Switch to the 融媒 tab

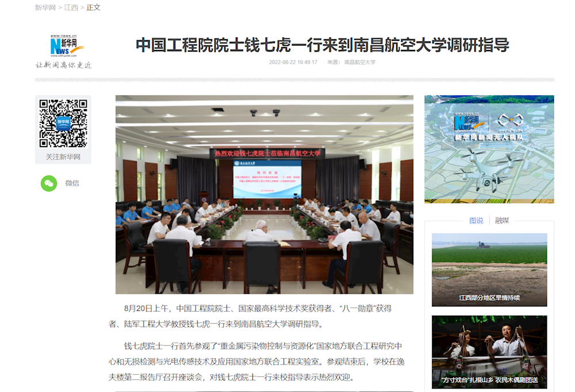coord(502,220)
